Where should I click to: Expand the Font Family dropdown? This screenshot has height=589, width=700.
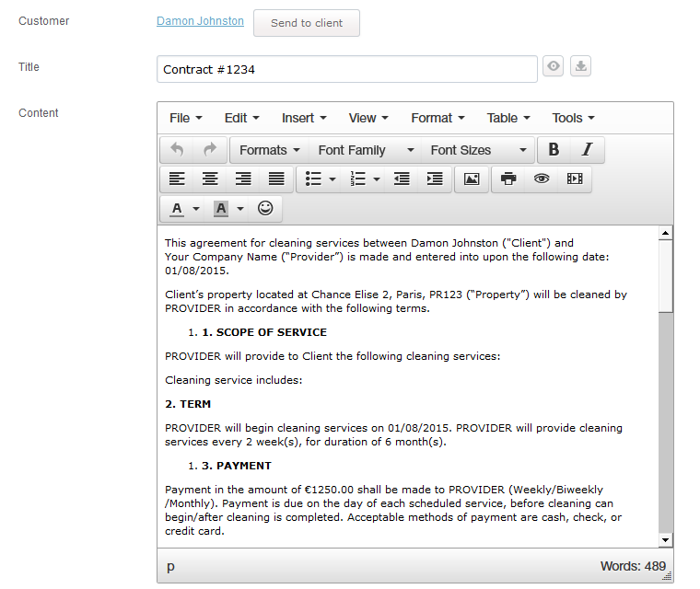click(366, 150)
